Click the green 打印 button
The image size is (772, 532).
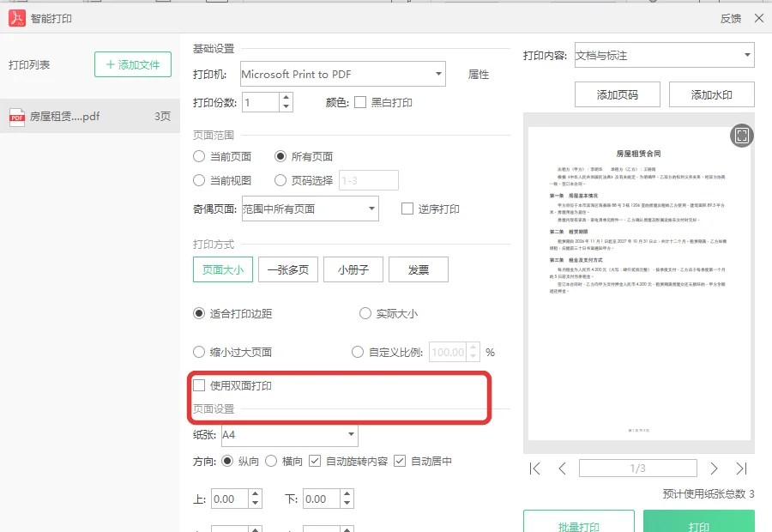point(699,523)
